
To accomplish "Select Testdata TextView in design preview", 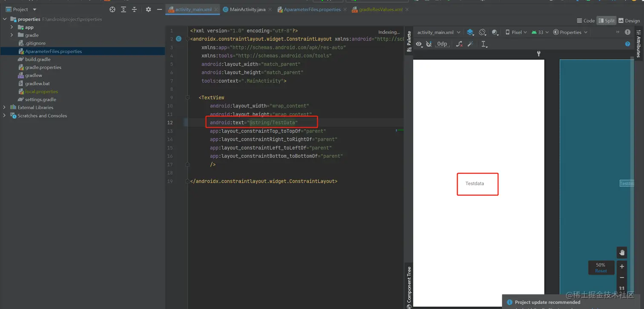I will pyautogui.click(x=474, y=183).
